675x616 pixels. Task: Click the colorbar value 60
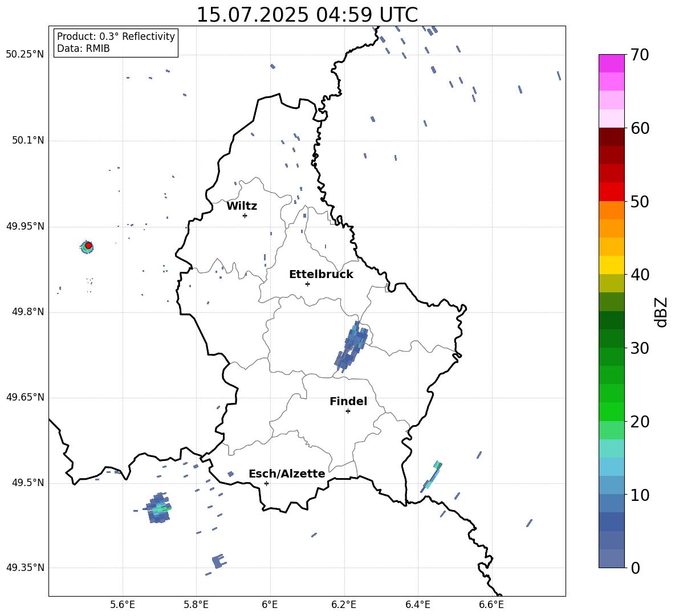pyautogui.click(x=640, y=128)
